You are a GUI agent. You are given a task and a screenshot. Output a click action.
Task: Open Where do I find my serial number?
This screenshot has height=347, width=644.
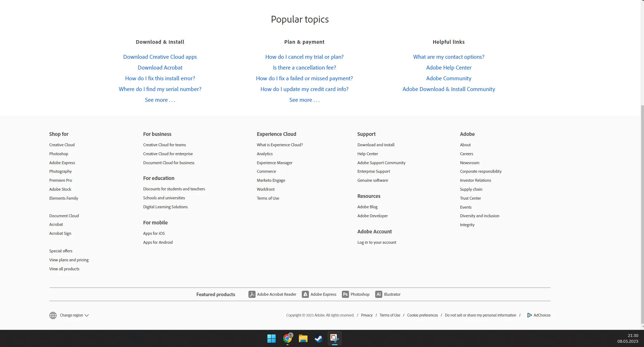tap(160, 89)
